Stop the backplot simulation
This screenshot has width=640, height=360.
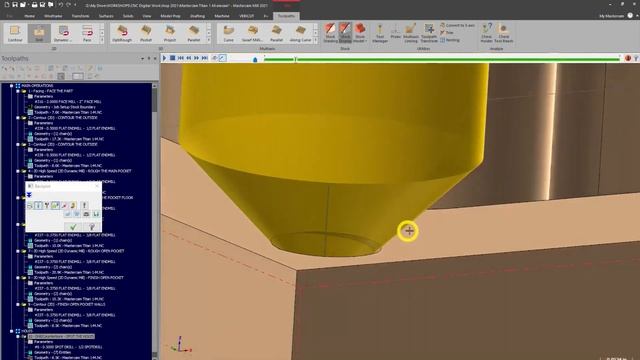[173, 58]
